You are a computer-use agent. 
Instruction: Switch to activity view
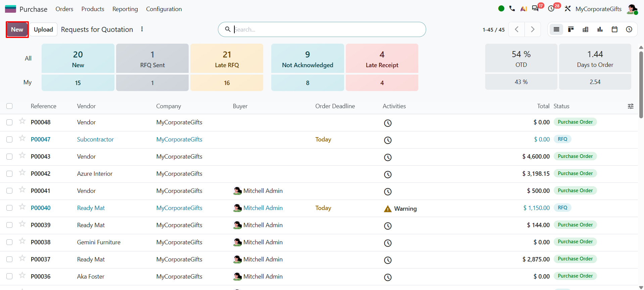click(x=629, y=30)
